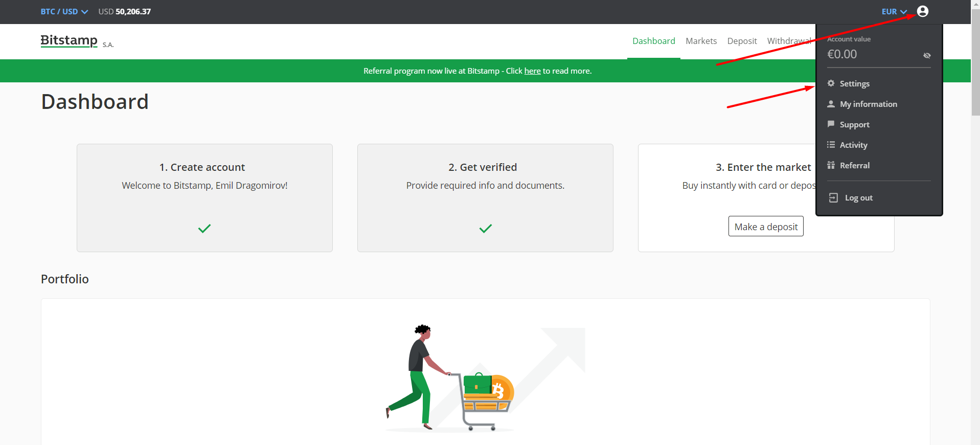This screenshot has width=980, height=445.
Task: Open the BTC / USD pair dropdown
Action: click(x=64, y=11)
